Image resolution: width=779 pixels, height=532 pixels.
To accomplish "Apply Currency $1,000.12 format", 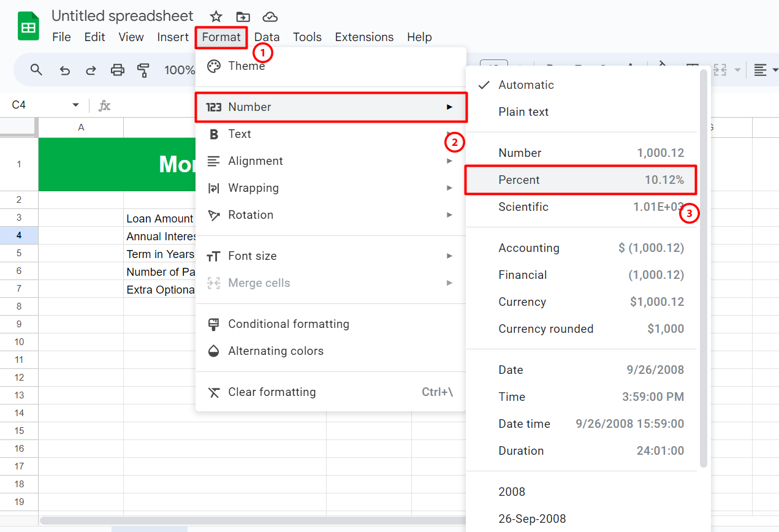I will pos(581,302).
